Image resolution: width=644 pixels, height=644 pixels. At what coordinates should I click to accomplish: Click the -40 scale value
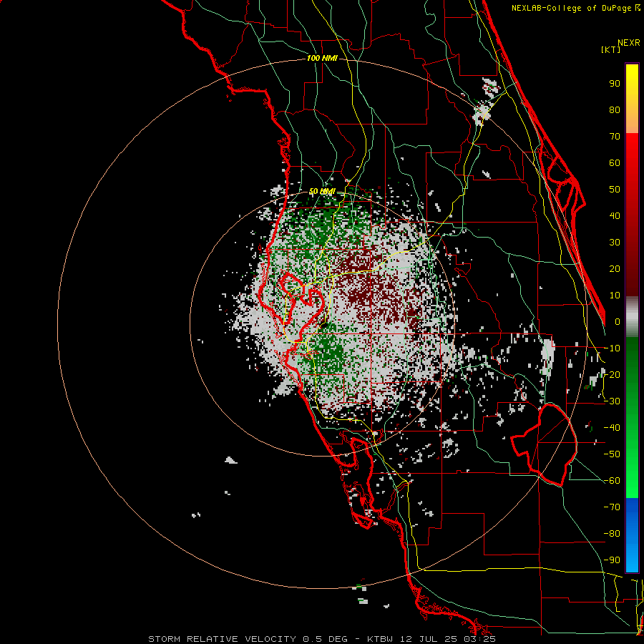pos(612,428)
